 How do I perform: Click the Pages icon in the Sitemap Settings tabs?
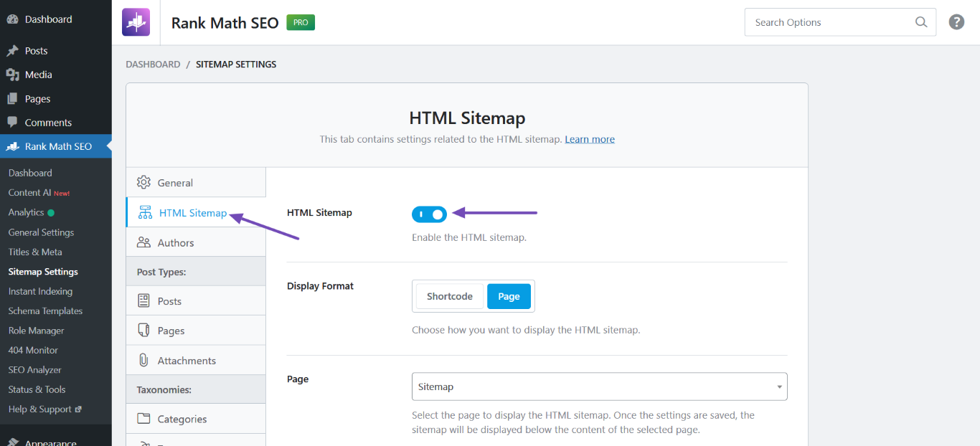tap(143, 331)
